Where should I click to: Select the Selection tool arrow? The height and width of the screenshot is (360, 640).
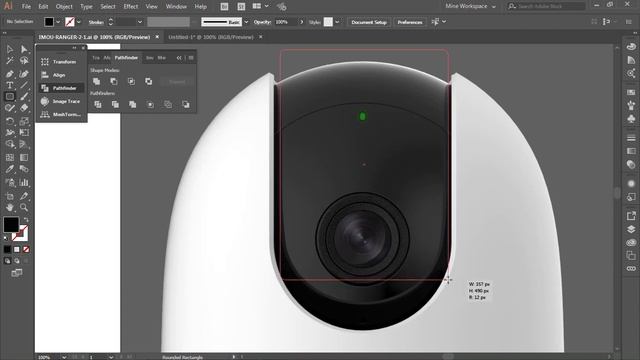10,49
